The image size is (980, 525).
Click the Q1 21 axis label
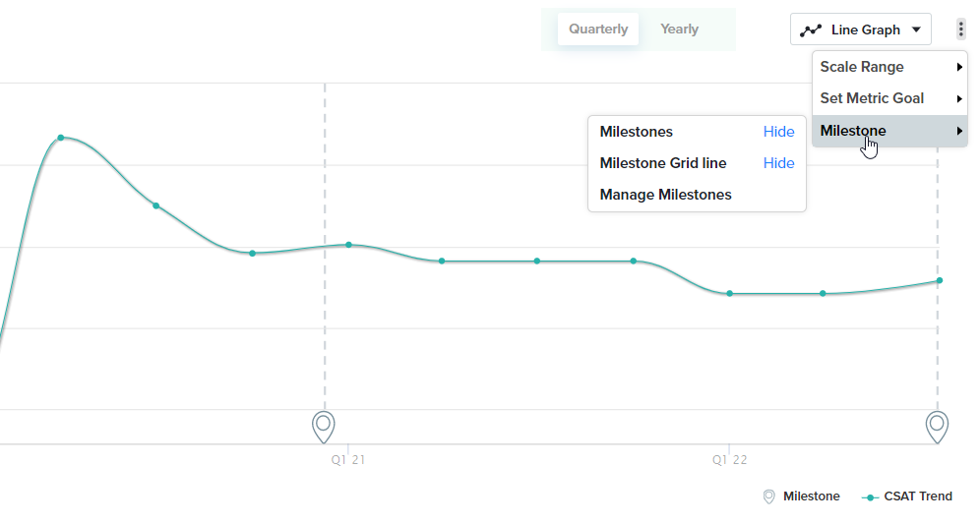point(347,459)
